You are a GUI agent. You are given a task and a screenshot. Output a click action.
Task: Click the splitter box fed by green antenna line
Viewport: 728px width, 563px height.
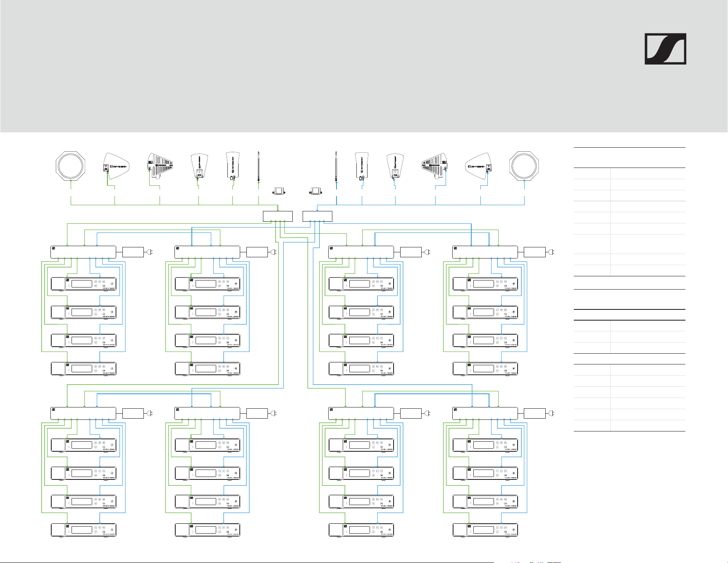pyautogui.click(x=278, y=216)
